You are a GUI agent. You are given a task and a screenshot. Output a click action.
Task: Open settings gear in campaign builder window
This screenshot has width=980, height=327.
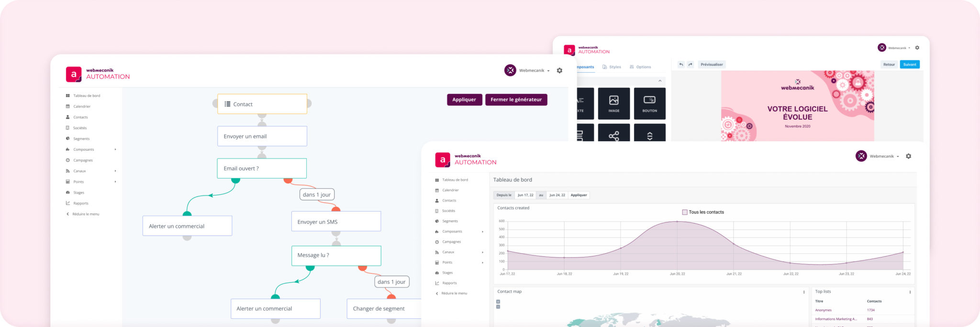point(559,71)
